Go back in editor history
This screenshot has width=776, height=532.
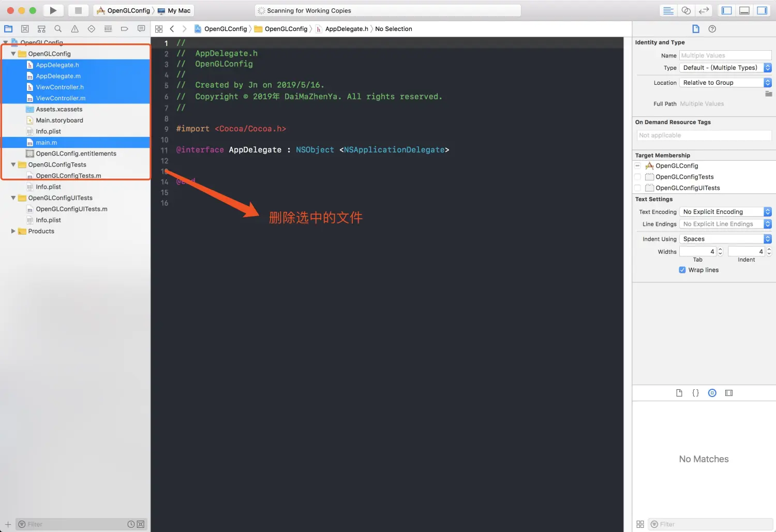pyautogui.click(x=172, y=29)
